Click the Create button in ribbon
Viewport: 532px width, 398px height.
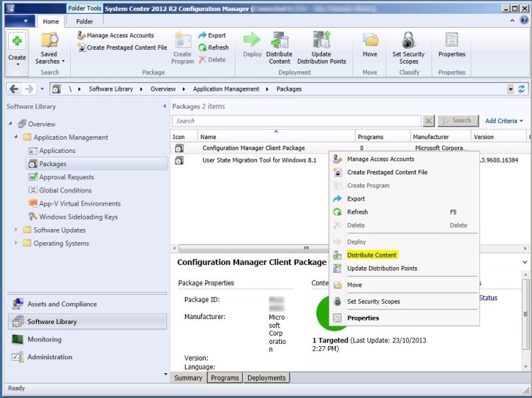[x=17, y=47]
